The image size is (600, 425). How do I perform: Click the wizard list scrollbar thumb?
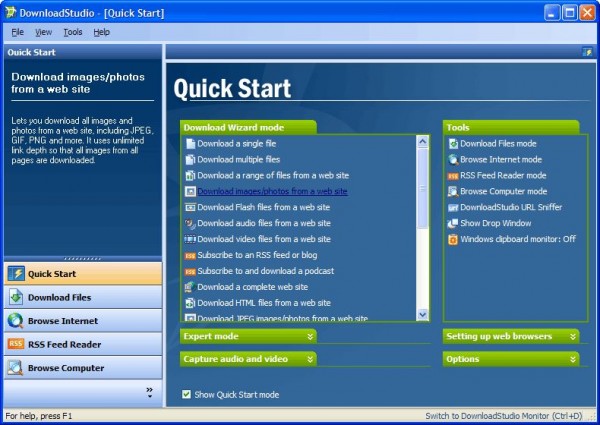[x=422, y=189]
